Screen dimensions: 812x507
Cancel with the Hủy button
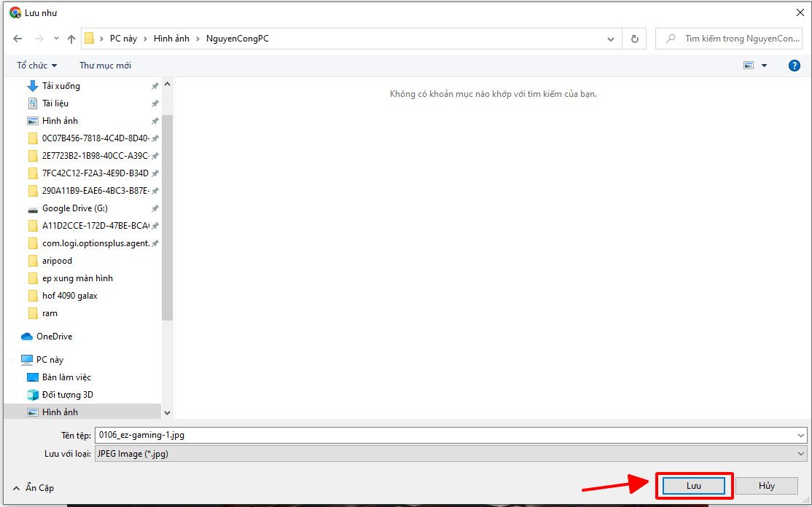766,485
